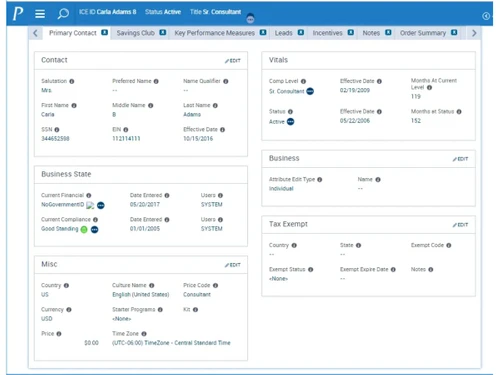Click the Central Standard Time zone value
Image resolution: width=500 pixels, height=375 pixels.
click(171, 343)
